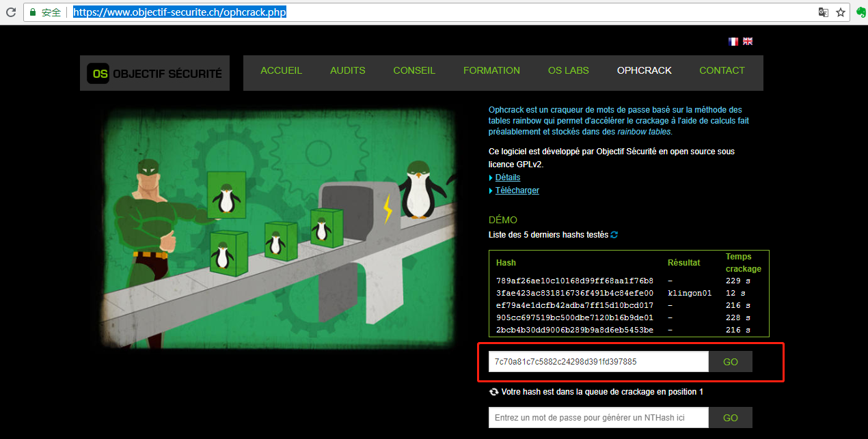This screenshot has height=439, width=868.
Task: Click hash 3fae423ac831816736f491b4c84efe00
Action: [575, 294]
